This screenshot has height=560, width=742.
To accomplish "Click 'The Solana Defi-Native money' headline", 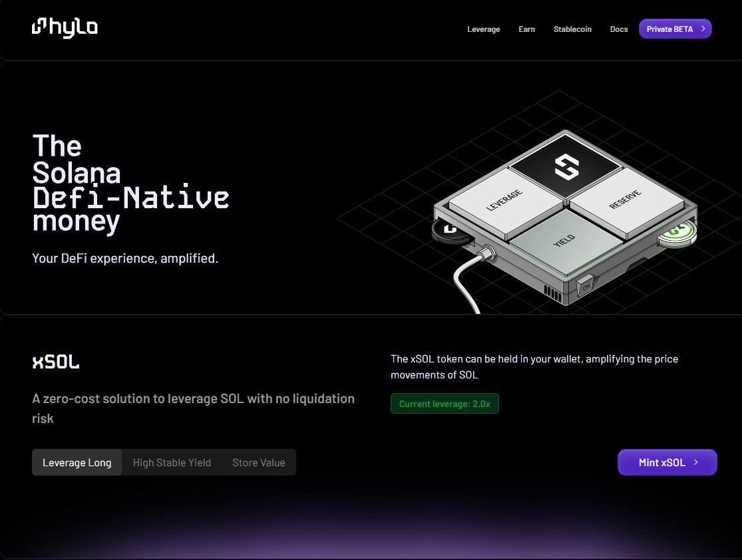I will [130, 184].
